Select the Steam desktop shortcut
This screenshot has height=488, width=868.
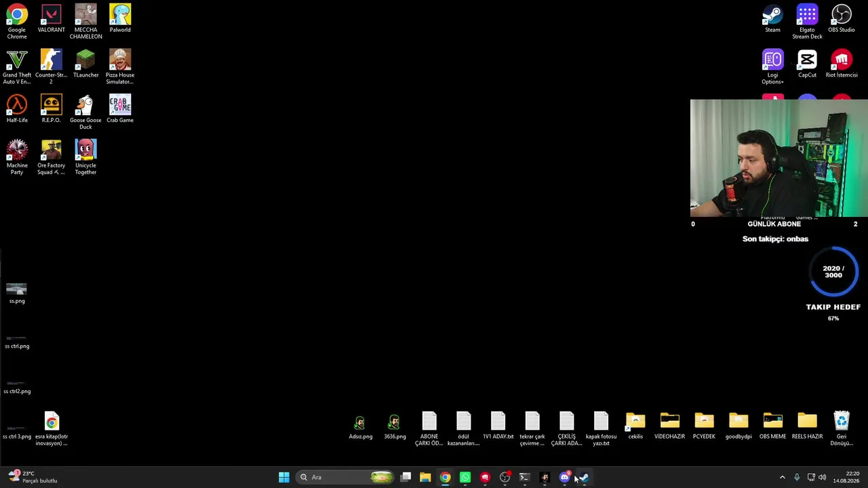tap(772, 19)
